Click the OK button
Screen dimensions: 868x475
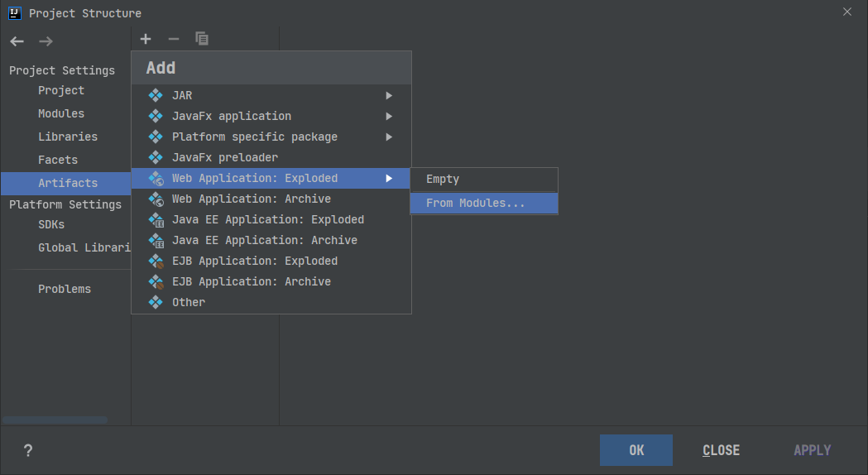tap(636, 450)
